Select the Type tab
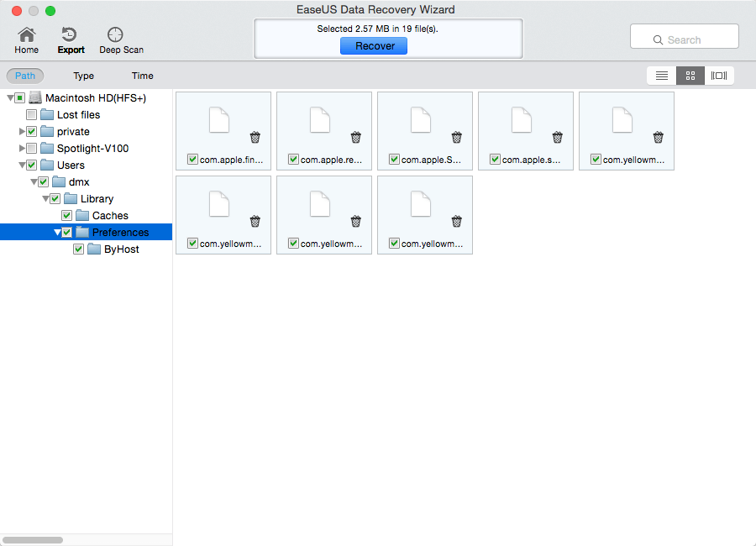Viewport: 756px width, 546px height. point(83,76)
